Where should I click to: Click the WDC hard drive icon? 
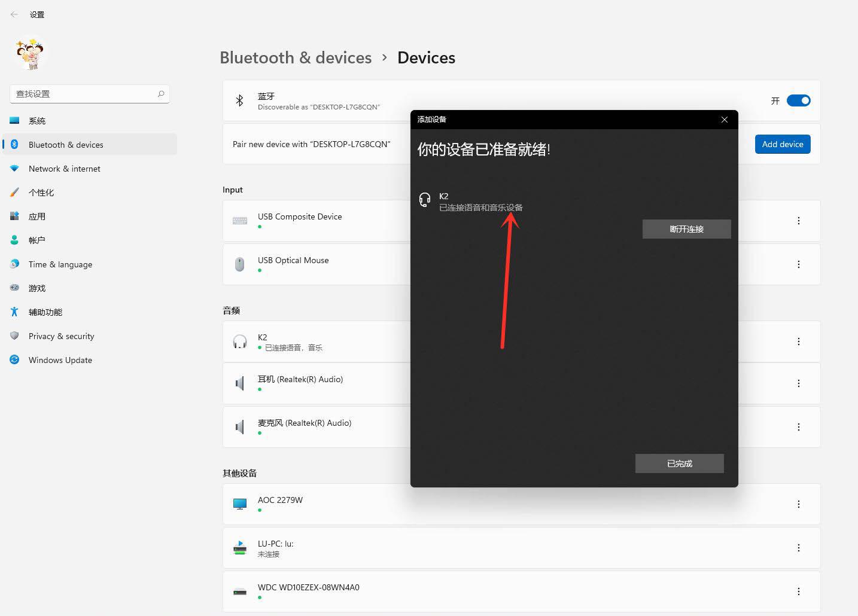[240, 591]
